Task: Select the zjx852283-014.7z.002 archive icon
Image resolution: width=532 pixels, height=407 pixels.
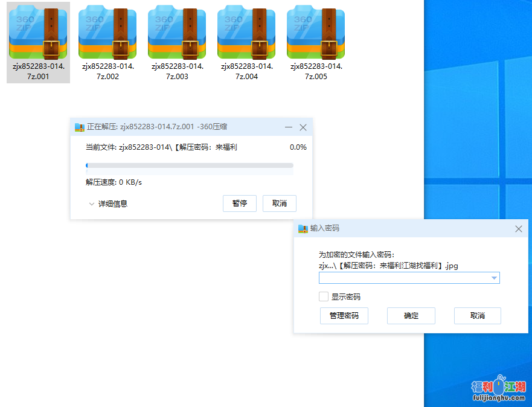Action: pos(107,33)
